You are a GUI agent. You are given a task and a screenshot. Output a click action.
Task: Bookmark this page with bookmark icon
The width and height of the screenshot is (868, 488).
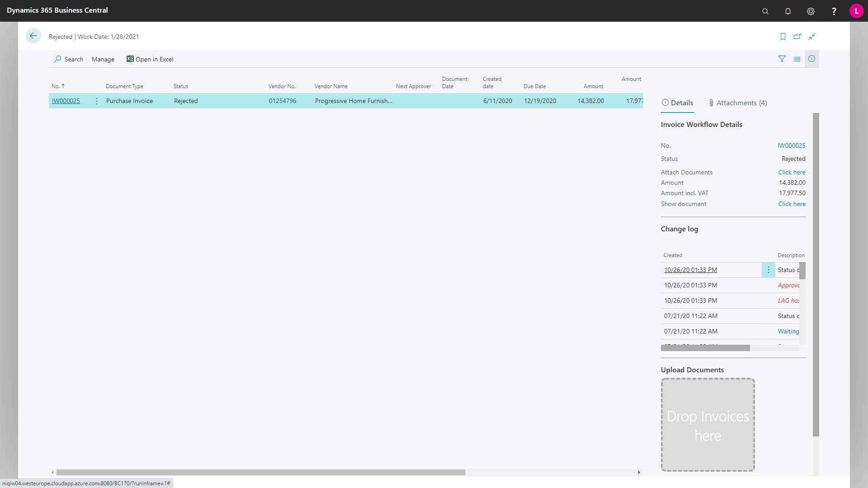[x=783, y=37]
